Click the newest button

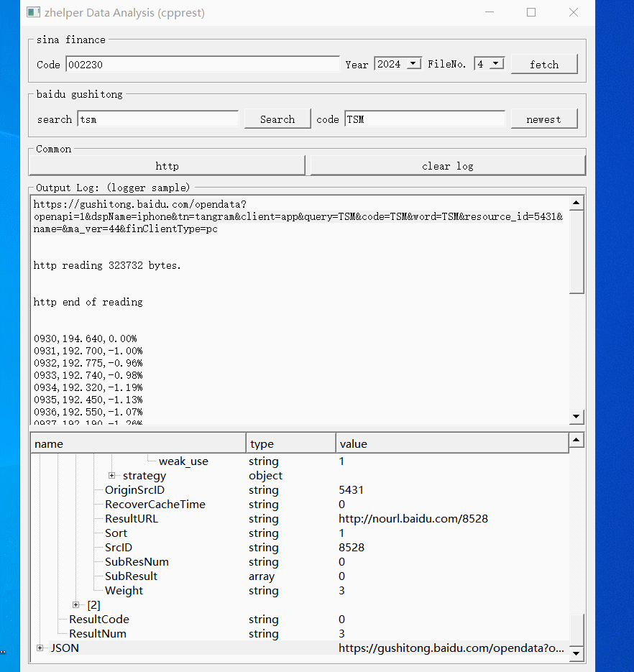coord(544,119)
